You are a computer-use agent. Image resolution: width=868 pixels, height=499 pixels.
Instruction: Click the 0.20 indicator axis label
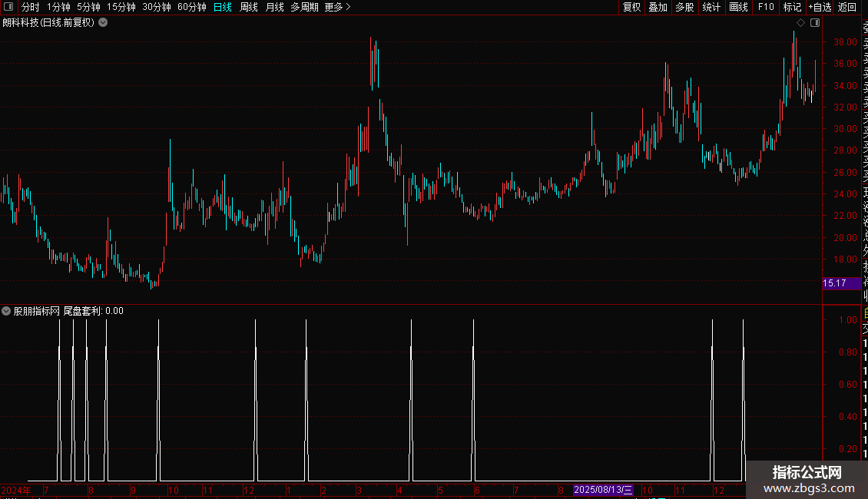click(848, 448)
